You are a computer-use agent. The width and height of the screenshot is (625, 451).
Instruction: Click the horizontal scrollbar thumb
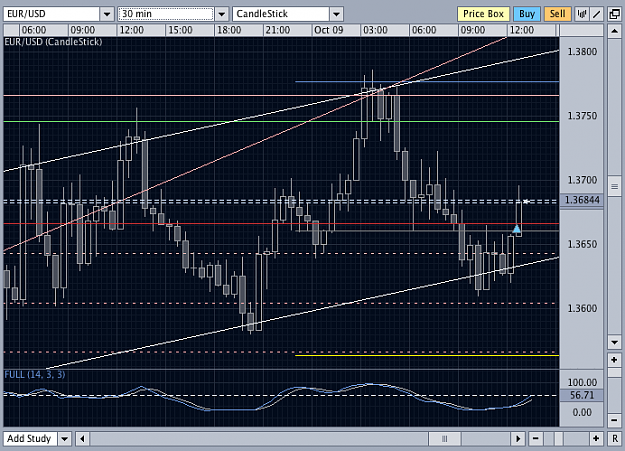(445, 439)
